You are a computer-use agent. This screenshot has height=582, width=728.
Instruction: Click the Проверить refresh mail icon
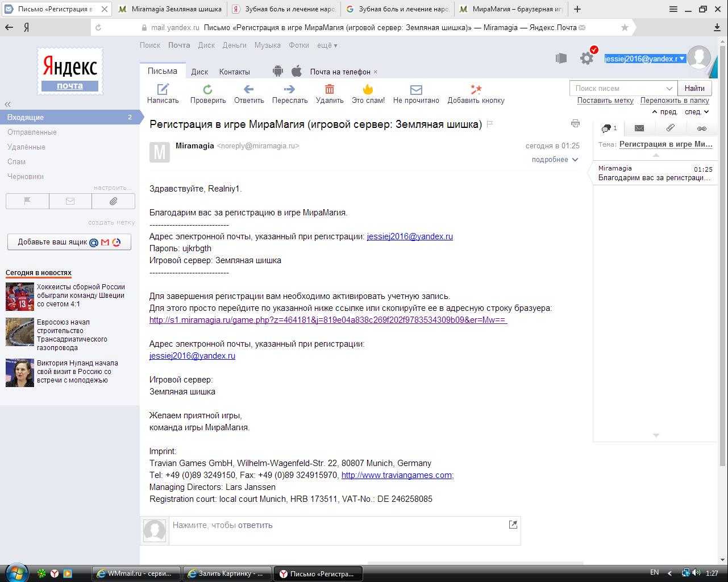click(x=208, y=89)
